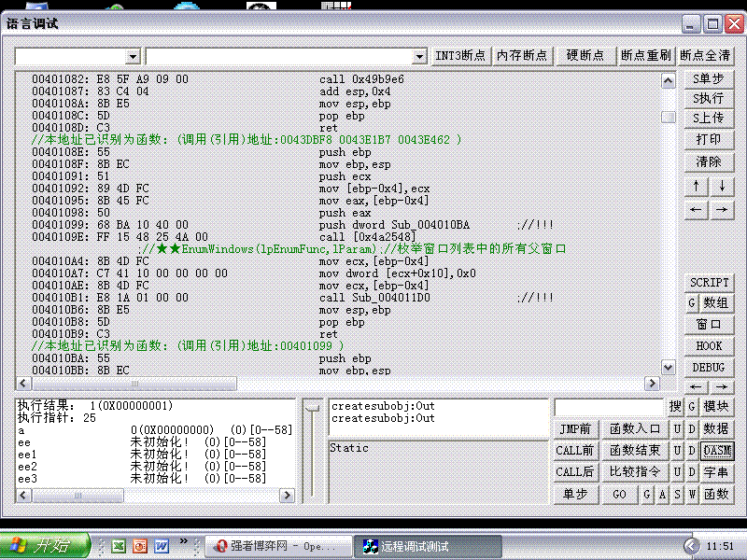Open the Windows 开始 Start menu
Screen dimensions: 747x560
pos(45,546)
